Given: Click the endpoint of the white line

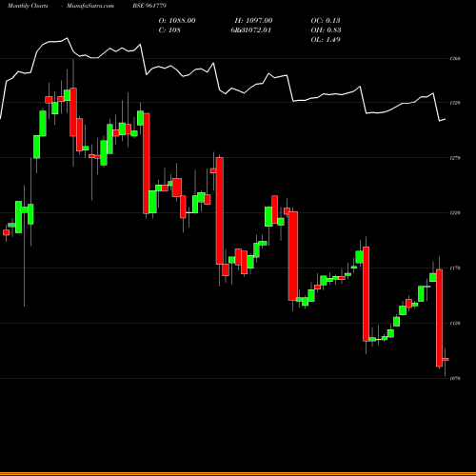Looking at the screenshot, I should coord(446,119).
